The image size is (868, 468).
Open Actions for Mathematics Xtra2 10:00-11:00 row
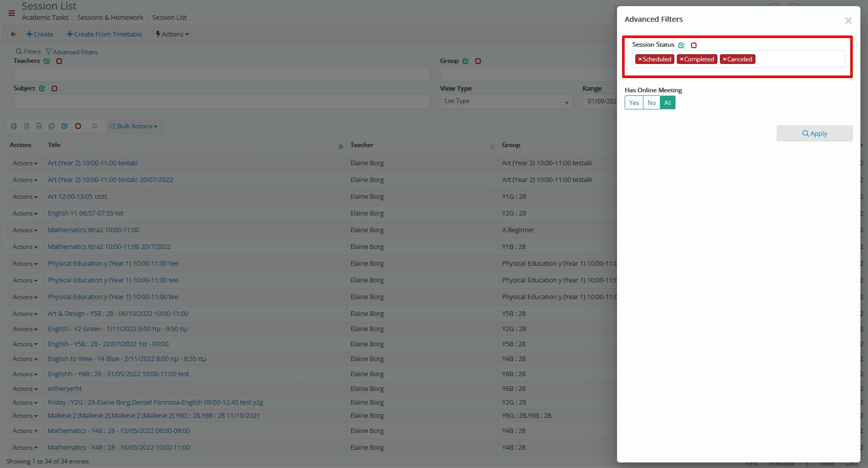(25, 230)
